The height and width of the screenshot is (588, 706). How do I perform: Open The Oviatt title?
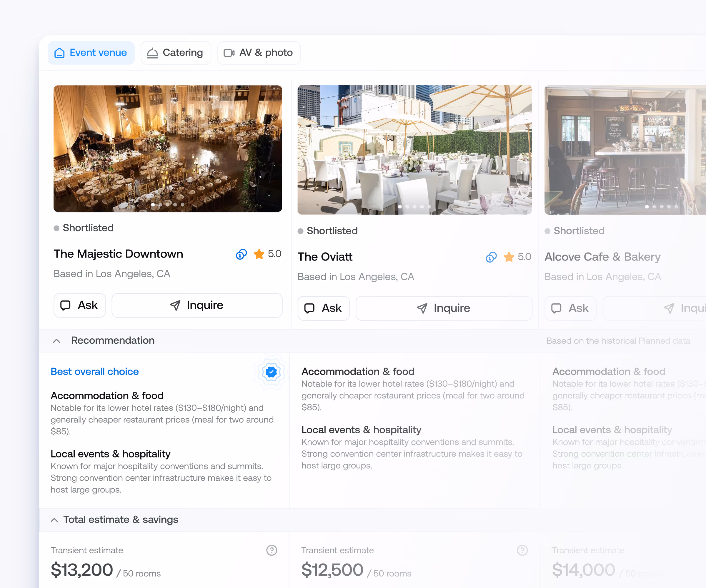325,257
